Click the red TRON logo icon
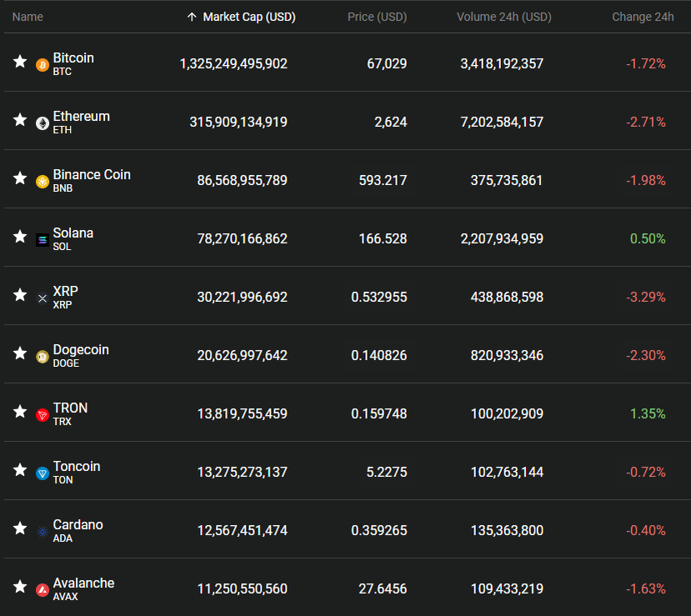 43,415
